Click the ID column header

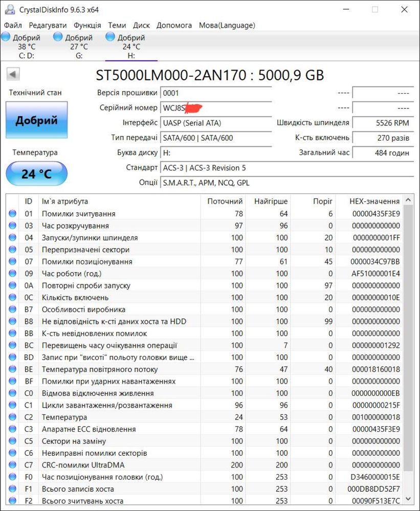coord(29,202)
